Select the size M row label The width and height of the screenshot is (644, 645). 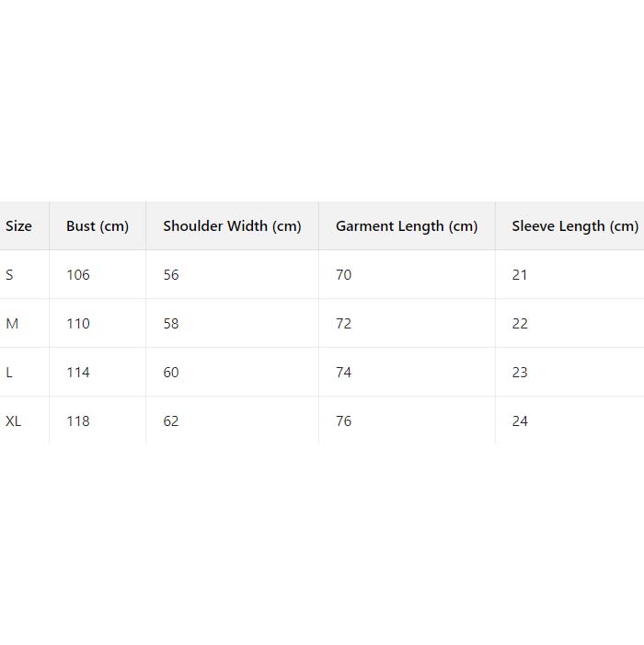click(x=12, y=324)
